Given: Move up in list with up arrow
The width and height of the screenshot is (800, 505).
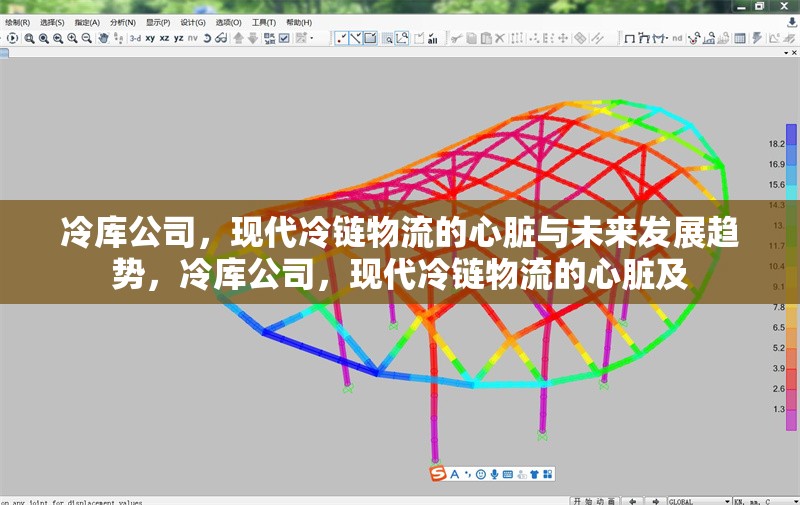Looking at the screenshot, I should click(x=238, y=38).
